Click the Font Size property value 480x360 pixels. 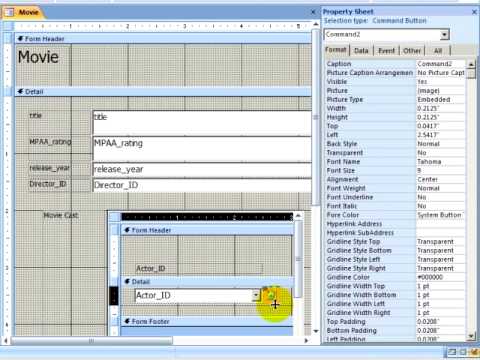(441, 171)
